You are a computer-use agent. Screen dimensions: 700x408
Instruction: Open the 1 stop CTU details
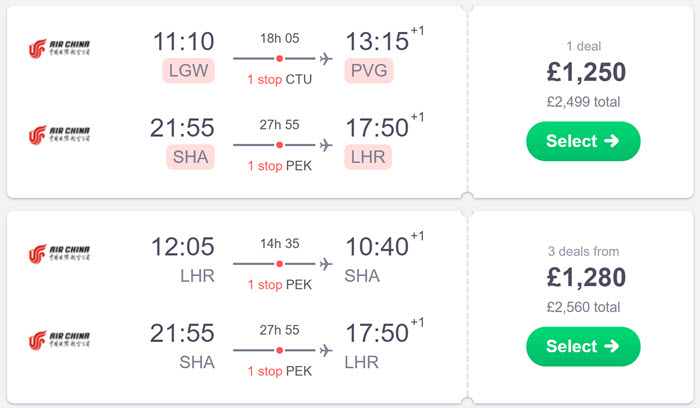click(279, 79)
